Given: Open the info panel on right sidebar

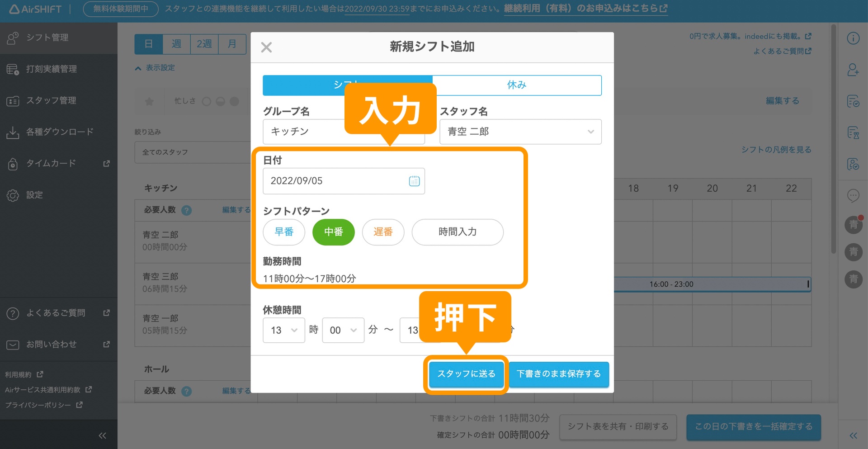Looking at the screenshot, I should tap(854, 39).
